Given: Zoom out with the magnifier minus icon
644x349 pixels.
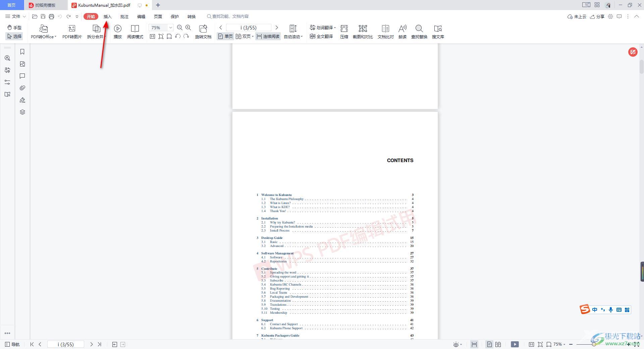Looking at the screenshot, I should coord(180,28).
